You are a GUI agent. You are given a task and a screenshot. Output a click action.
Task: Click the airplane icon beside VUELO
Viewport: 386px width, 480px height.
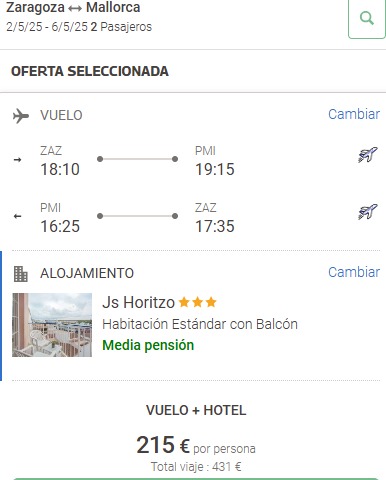[x=21, y=116]
